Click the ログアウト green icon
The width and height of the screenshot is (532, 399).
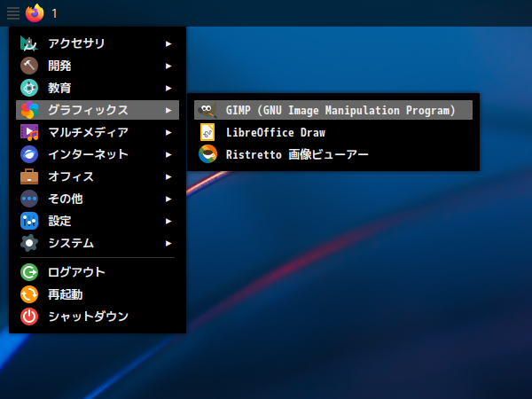(29, 272)
